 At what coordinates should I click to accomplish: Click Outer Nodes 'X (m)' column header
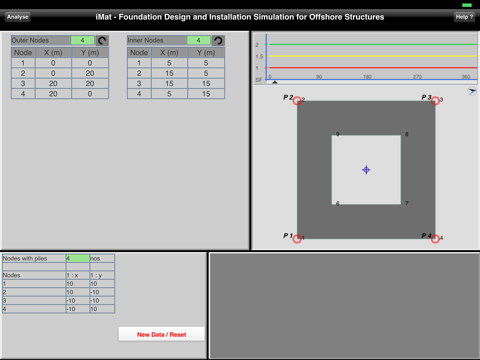pos(53,53)
